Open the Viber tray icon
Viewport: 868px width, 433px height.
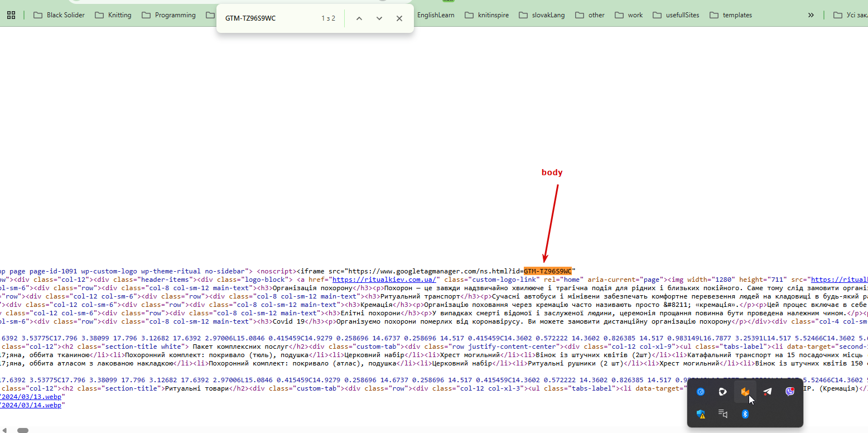[x=790, y=392]
